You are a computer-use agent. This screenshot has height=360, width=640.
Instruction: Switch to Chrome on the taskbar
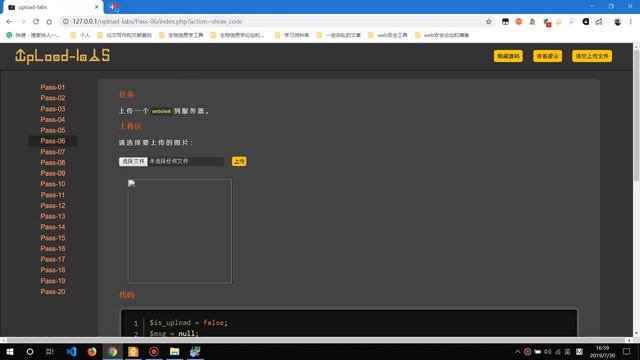coord(113,351)
